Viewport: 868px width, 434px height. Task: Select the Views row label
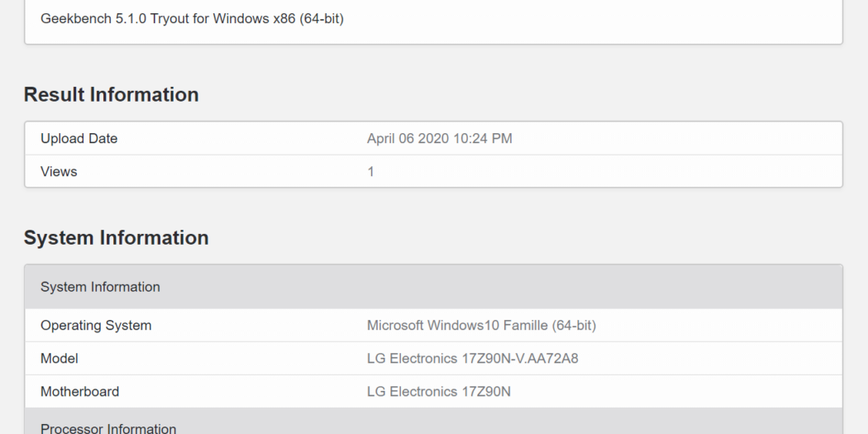pos(59,172)
